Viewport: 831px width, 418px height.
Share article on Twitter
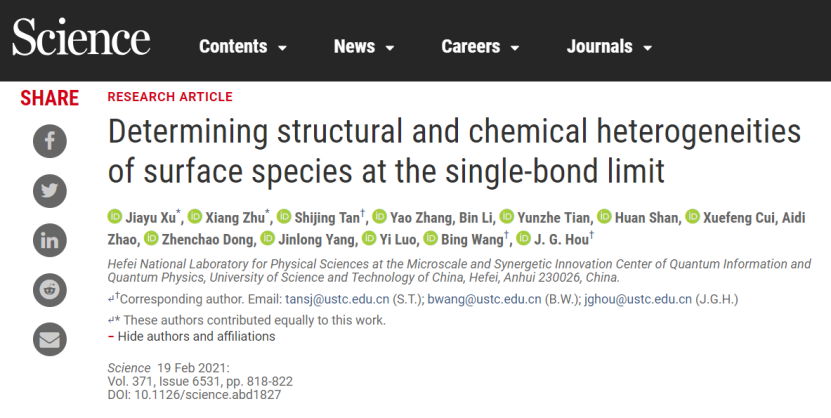(x=50, y=191)
